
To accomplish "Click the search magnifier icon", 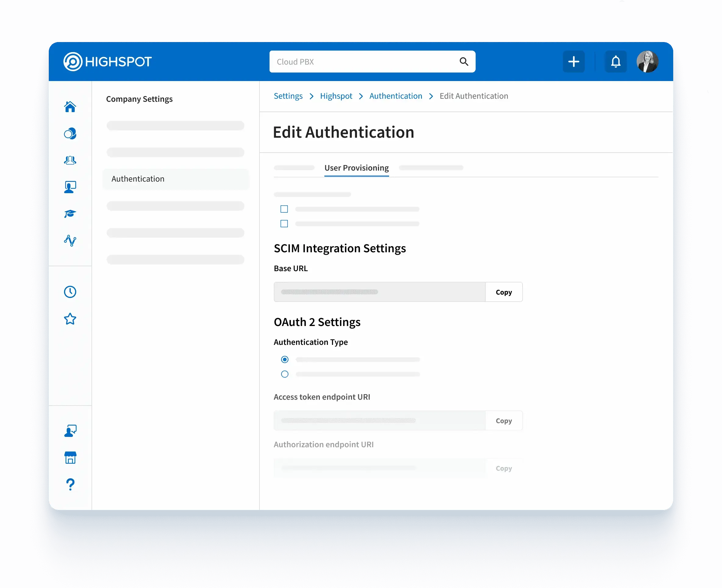I will [x=464, y=62].
